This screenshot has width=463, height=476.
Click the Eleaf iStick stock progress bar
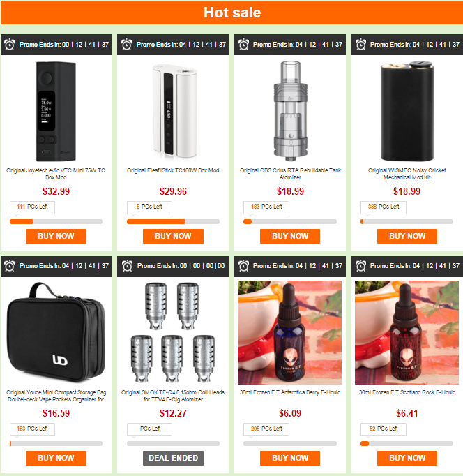click(173, 222)
